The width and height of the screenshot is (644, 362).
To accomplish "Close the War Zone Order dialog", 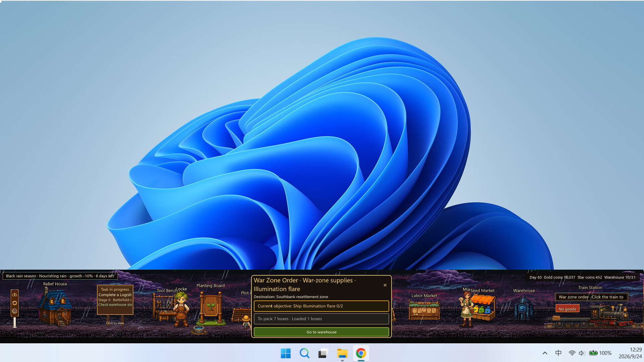I will pyautogui.click(x=385, y=285).
